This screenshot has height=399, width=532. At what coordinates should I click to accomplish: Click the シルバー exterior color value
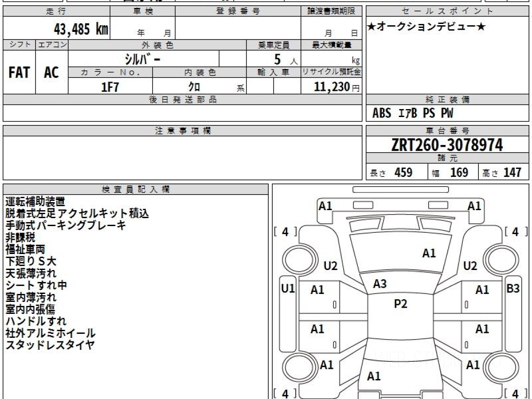pyautogui.click(x=143, y=59)
